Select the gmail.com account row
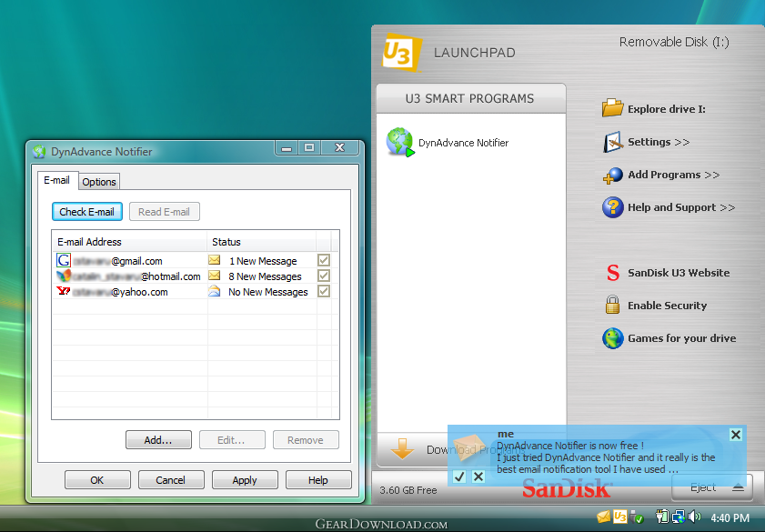Image resolution: width=765 pixels, height=532 pixels. coord(196,260)
